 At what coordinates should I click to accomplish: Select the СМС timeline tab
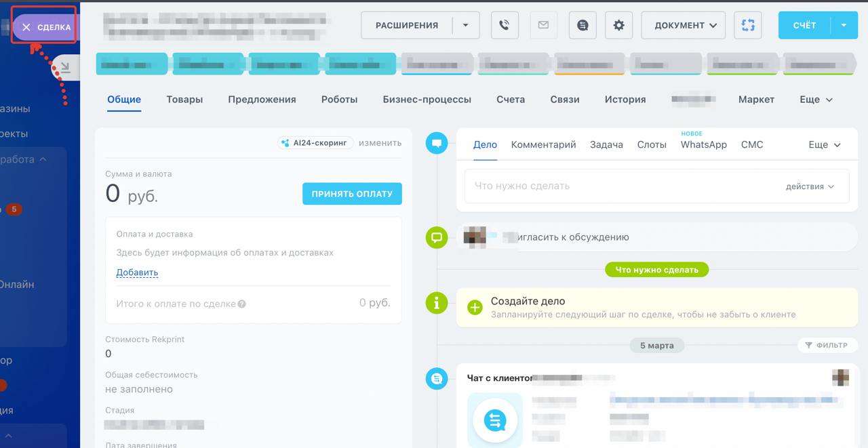752,144
